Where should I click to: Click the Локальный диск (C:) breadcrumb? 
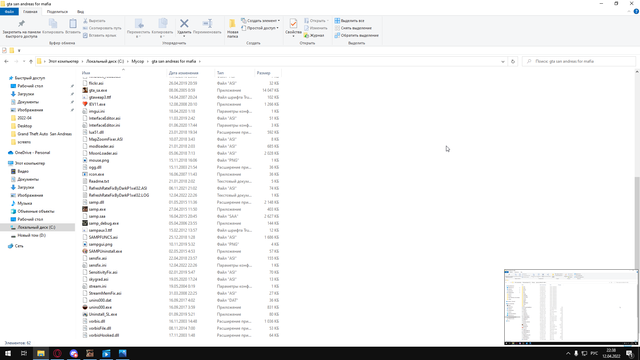(105, 61)
